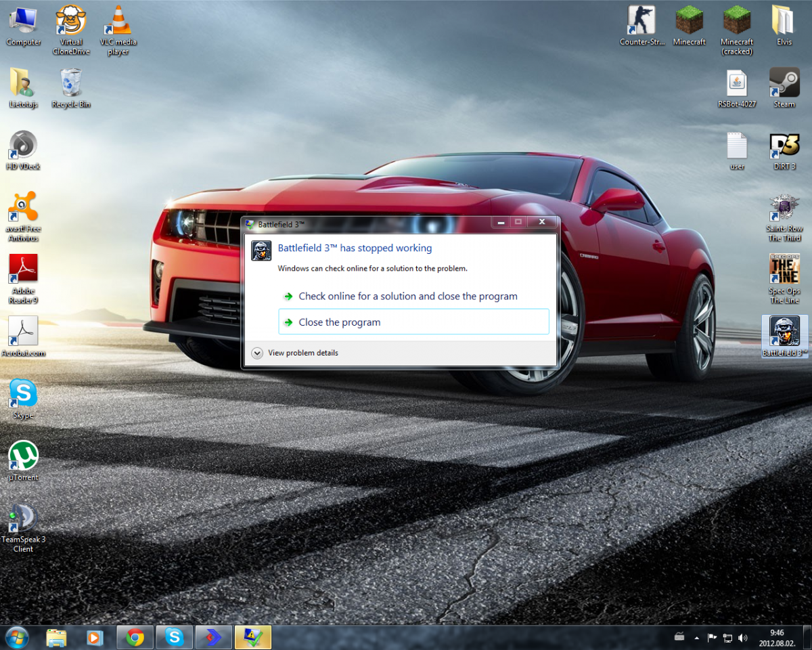The height and width of the screenshot is (650, 812).
Task: Open network connection tray icon
Action: coord(727,637)
